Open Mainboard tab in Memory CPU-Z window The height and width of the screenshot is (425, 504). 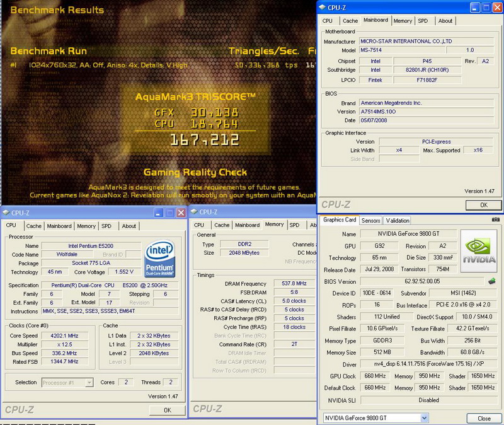point(247,225)
